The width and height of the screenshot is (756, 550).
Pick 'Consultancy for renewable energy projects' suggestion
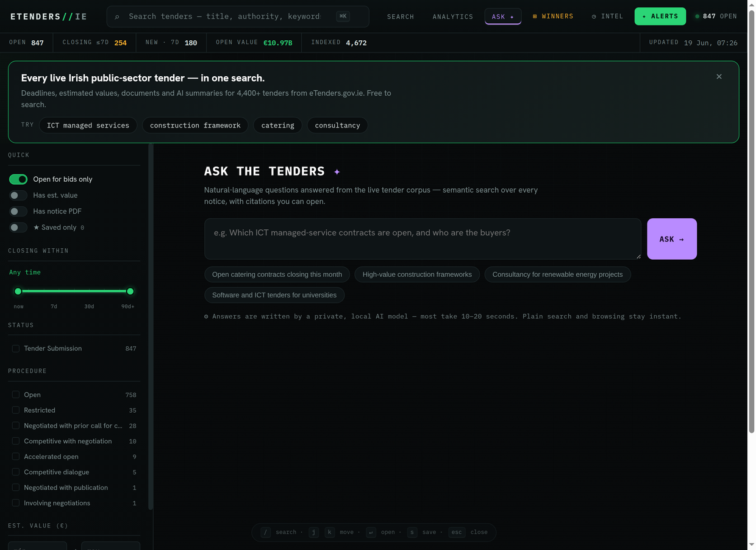coord(557,274)
